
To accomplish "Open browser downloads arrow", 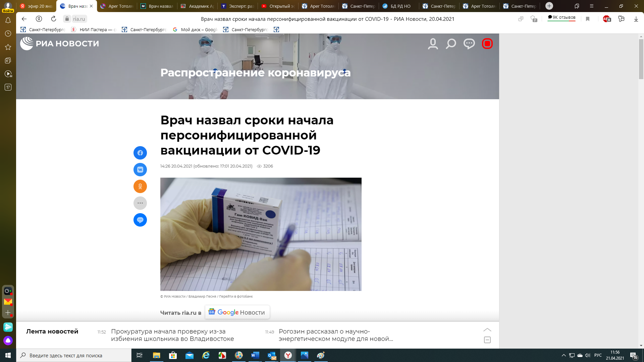I will (x=636, y=19).
